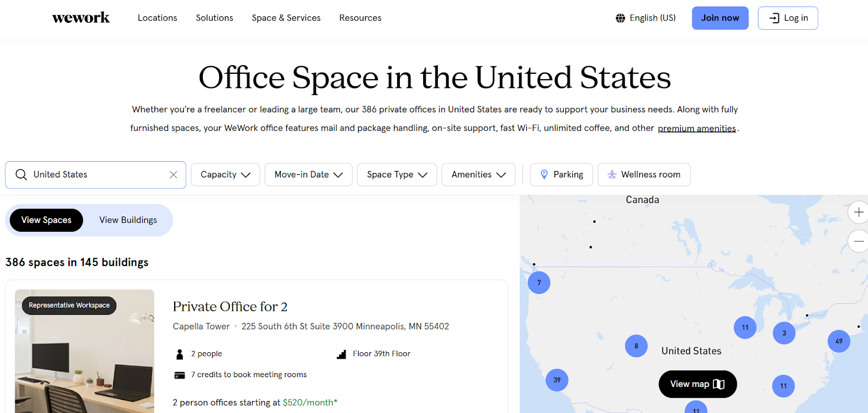Select map cluster marker 49

point(839,341)
